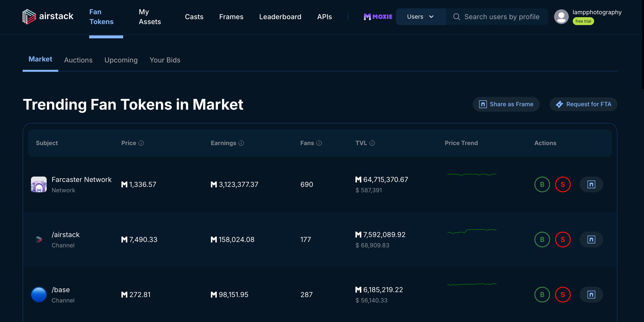This screenshot has height=322, width=644.
Task: Open the lampphotography profile avatar
Action: pos(561,16)
